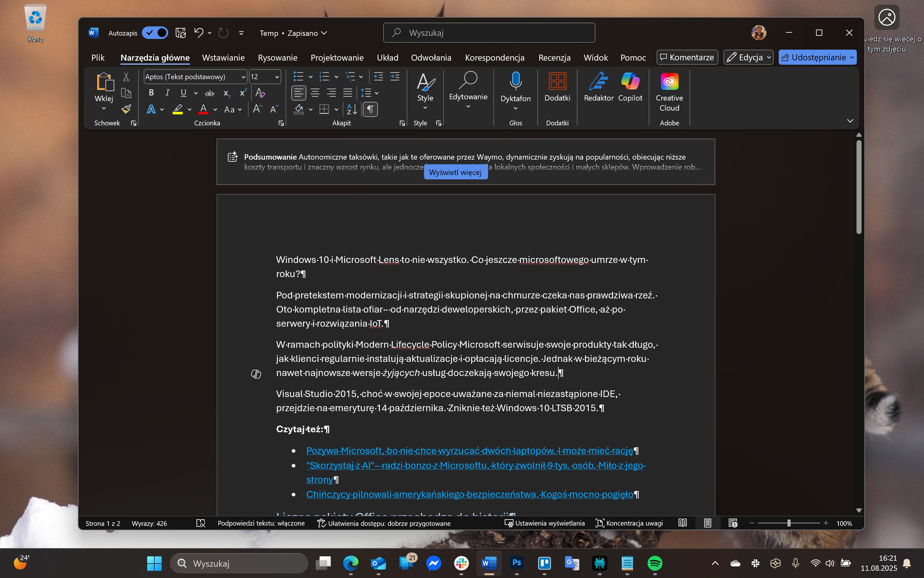Switch to the Rysowanie tab
The image size is (924, 578).
click(277, 57)
